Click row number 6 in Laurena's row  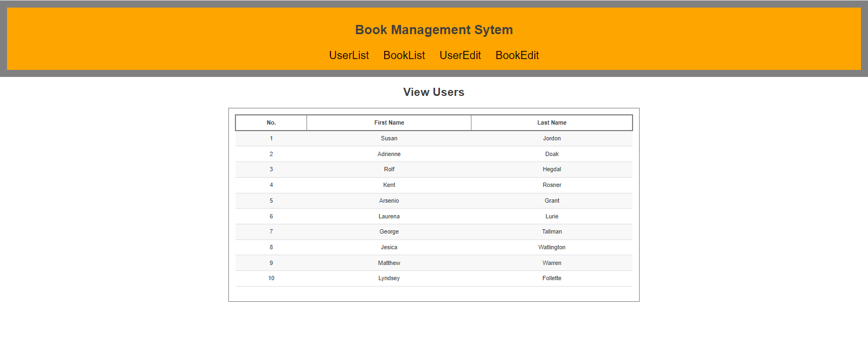coord(271,216)
